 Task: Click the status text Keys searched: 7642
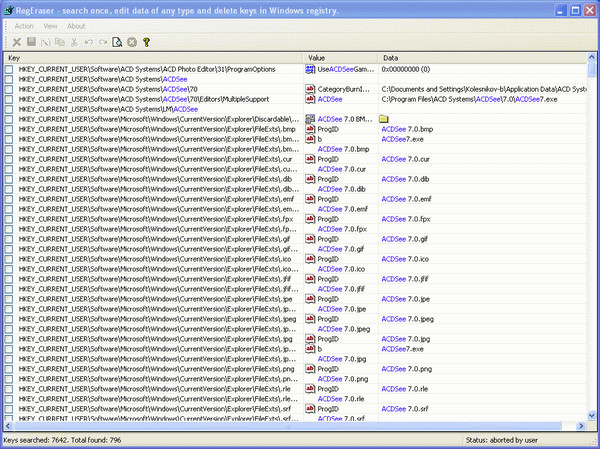(36, 440)
